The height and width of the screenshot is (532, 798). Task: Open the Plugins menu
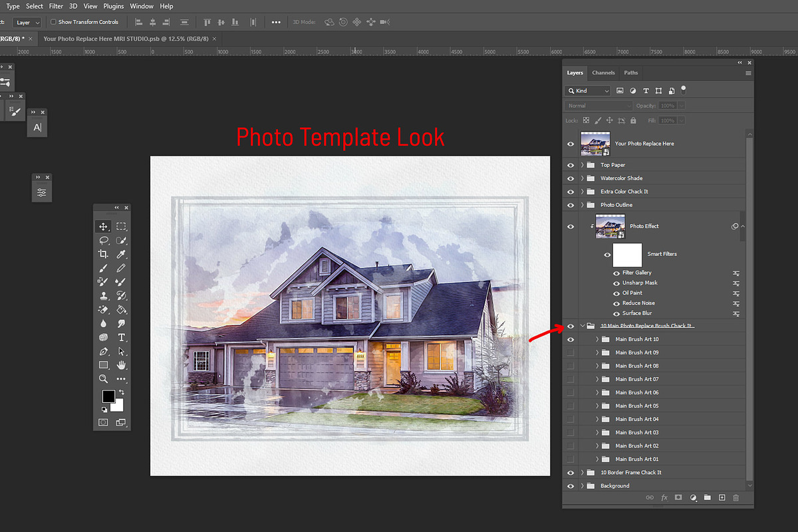[114, 6]
